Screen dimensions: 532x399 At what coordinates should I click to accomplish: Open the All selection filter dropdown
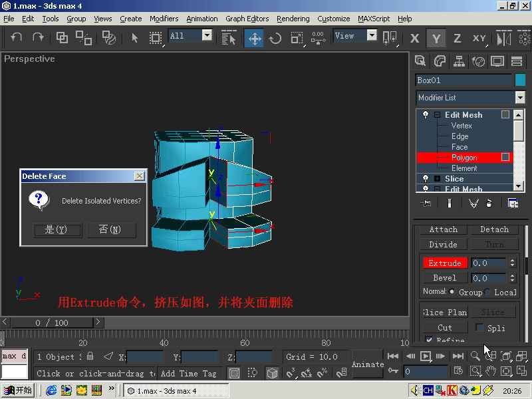point(207,35)
